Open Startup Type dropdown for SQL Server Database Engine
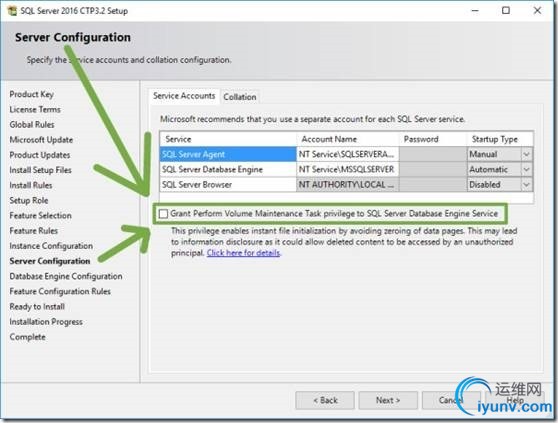Image resolution: width=558 pixels, height=423 pixels. [526, 170]
